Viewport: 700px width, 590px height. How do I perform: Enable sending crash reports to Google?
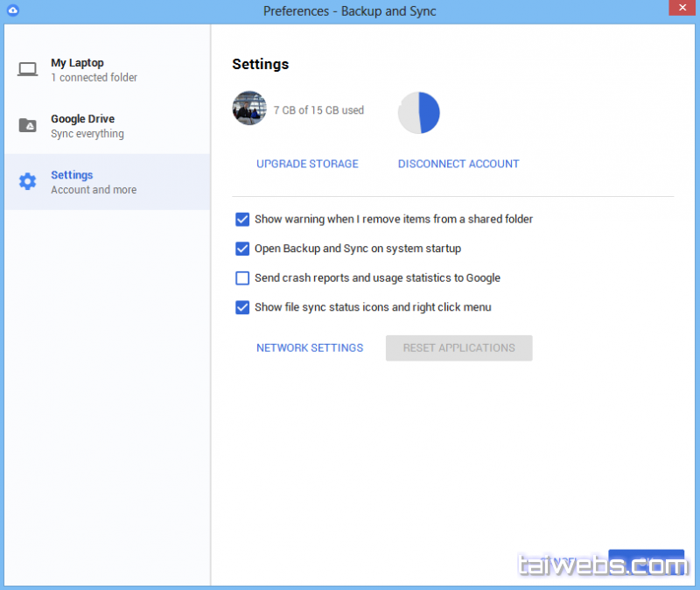tap(242, 278)
